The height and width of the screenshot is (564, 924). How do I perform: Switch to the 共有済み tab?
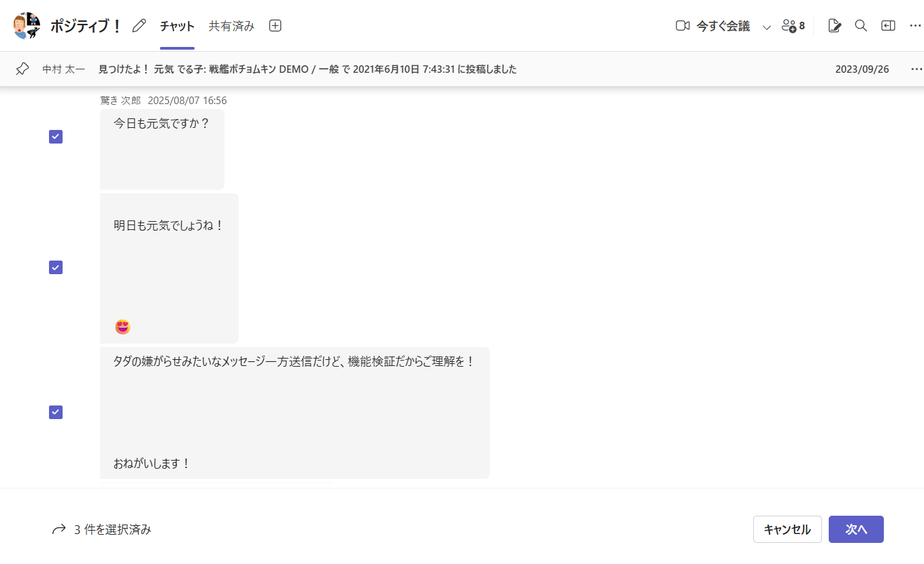231,26
